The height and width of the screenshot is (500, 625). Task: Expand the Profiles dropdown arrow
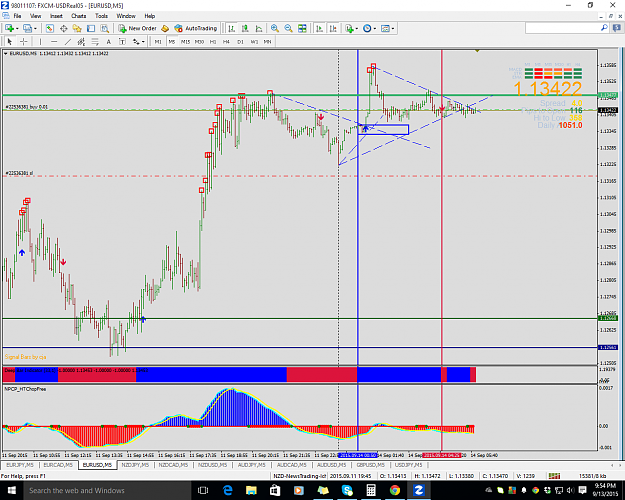pos(35,28)
